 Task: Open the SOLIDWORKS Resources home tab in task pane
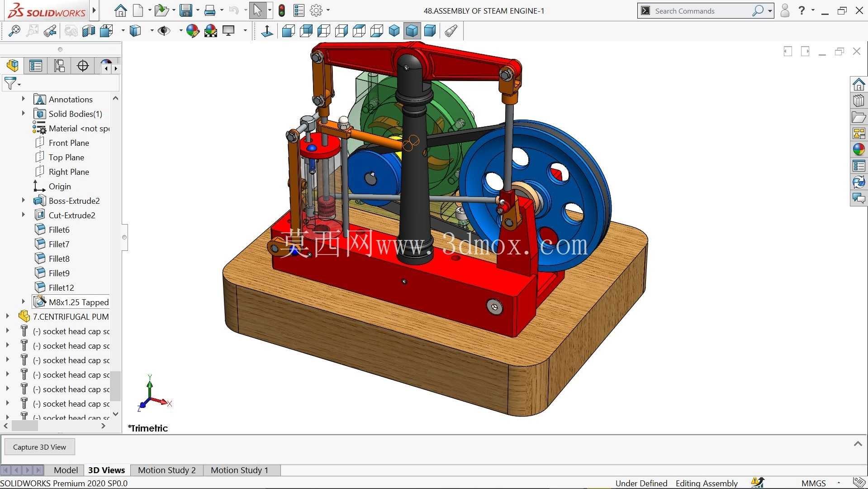859,84
